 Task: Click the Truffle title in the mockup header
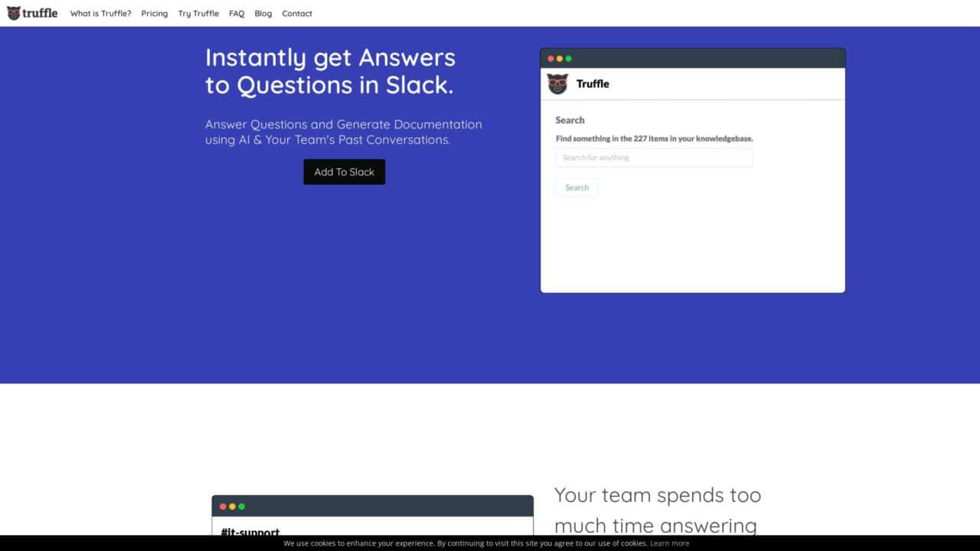pyautogui.click(x=593, y=84)
